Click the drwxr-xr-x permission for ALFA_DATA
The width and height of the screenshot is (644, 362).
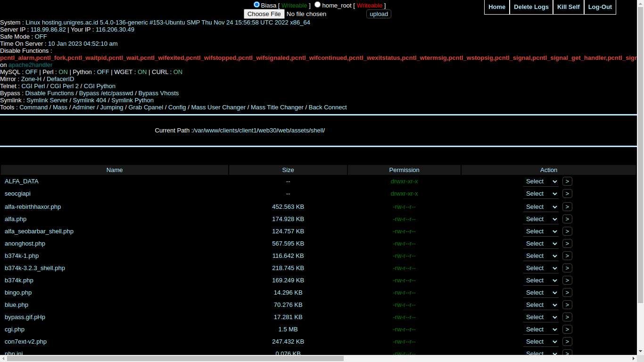tap(404, 181)
